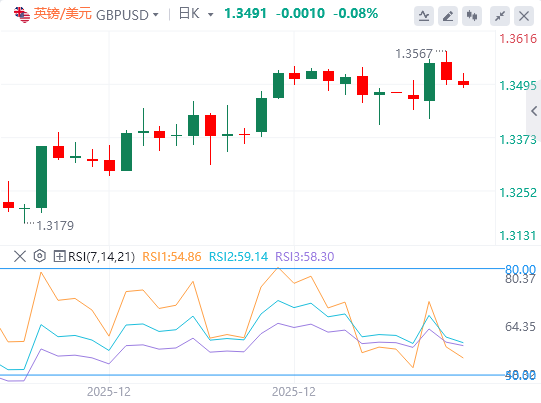
Task: Expand the GBPUSD symbol dropdown arrow
Action: 156,15
